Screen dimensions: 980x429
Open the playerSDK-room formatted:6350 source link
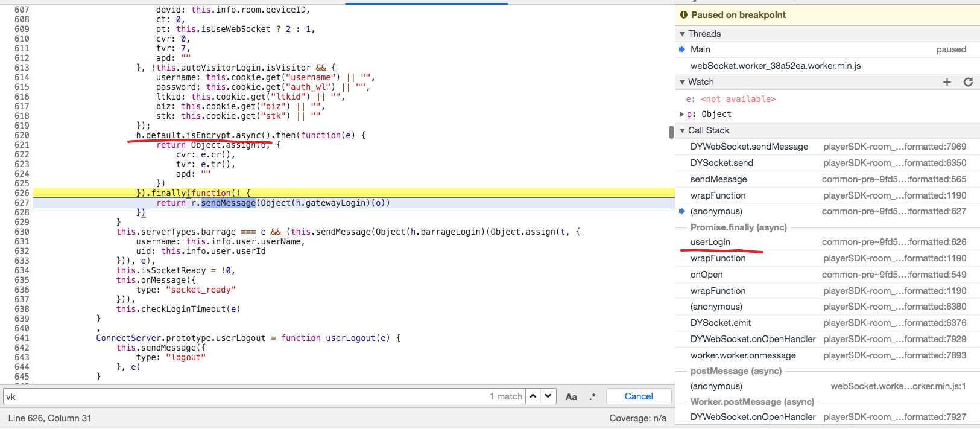tap(894, 163)
